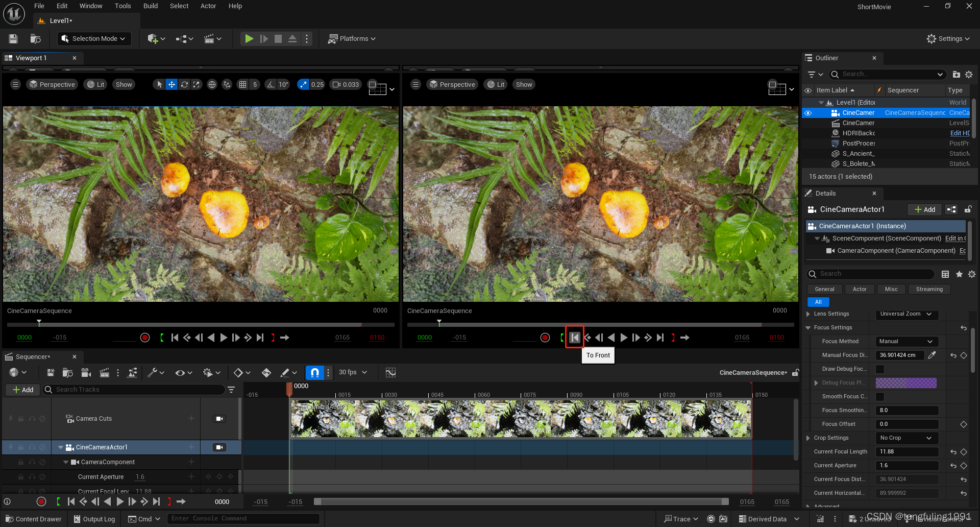Toggle scale snapping 0.25 icon
Screen dimensions: 980x527
click(303, 85)
